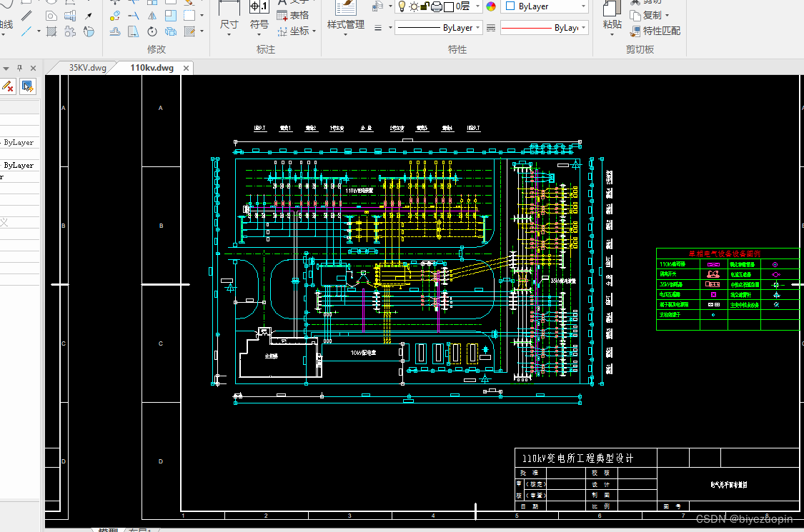Click the lineweight settings icon
Screen dimensions: 804x532
click(491, 28)
